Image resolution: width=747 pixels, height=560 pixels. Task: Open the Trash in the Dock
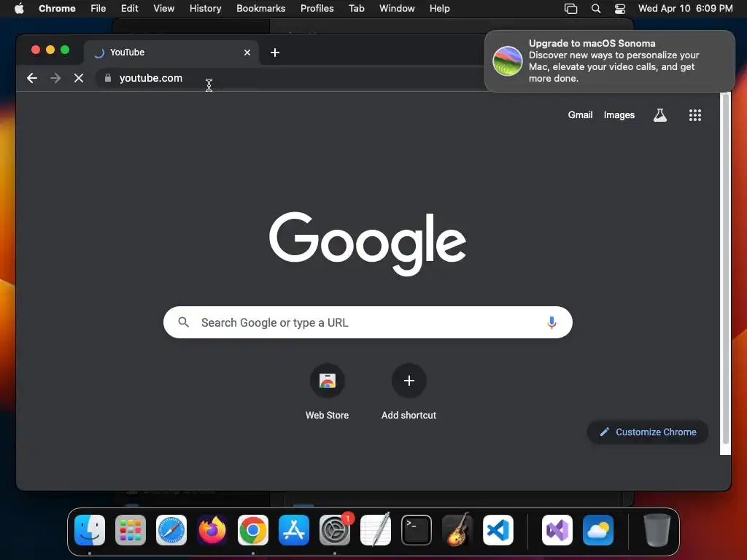pyautogui.click(x=657, y=530)
